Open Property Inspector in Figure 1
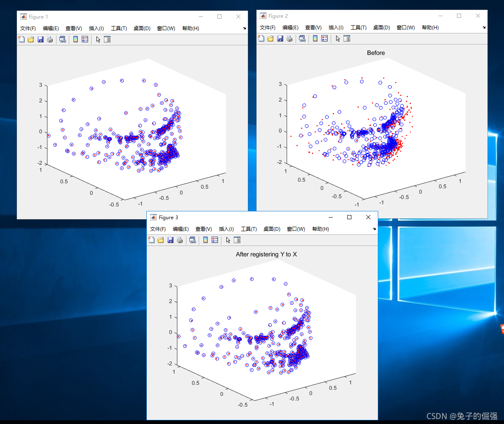Screen dimensions: 504x424 click(107, 39)
